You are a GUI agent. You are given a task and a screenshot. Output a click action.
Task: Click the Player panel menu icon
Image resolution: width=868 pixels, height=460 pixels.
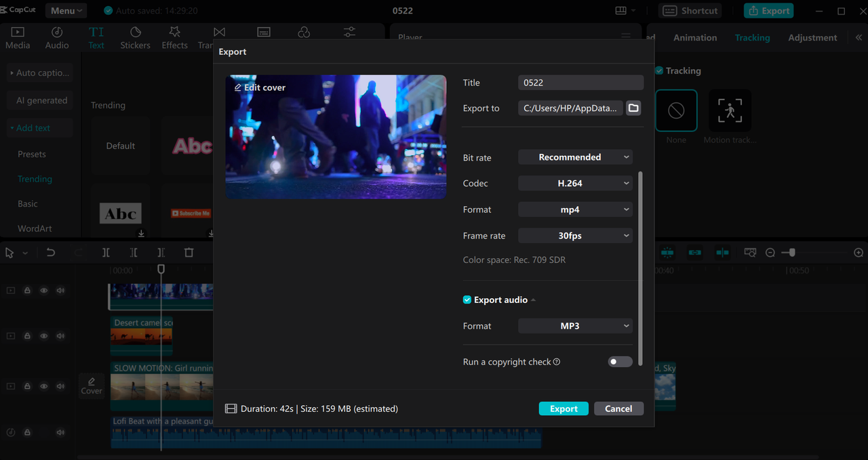point(625,37)
